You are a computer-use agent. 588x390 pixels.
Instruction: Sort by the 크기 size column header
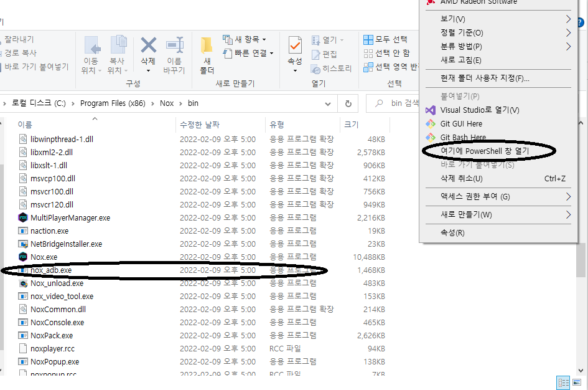click(365, 125)
